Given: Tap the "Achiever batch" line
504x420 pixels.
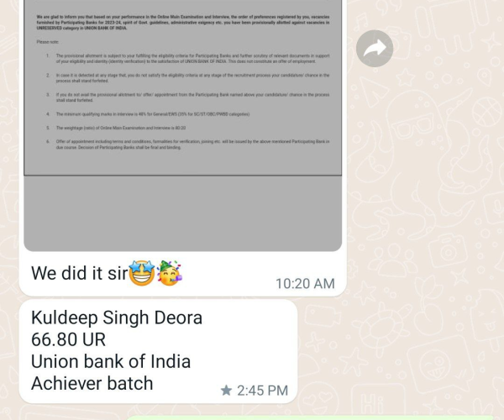Looking at the screenshot, I should [x=92, y=383].
